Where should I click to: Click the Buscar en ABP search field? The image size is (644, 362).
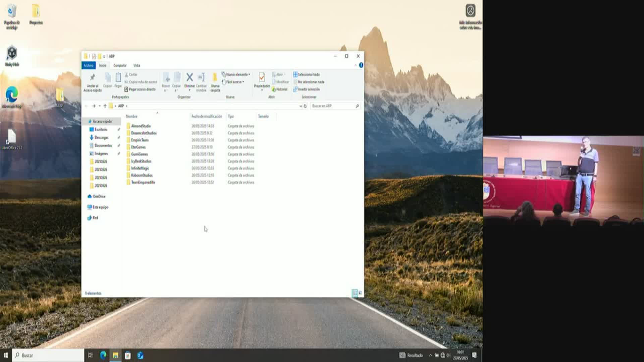click(x=332, y=106)
